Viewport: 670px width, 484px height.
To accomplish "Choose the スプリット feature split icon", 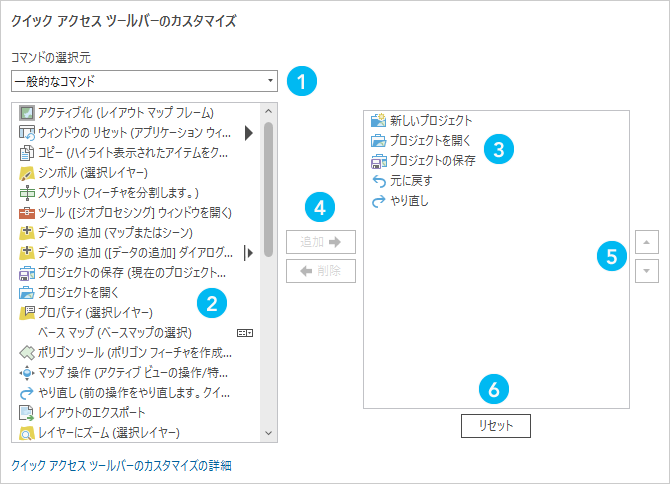I will pyautogui.click(x=27, y=192).
